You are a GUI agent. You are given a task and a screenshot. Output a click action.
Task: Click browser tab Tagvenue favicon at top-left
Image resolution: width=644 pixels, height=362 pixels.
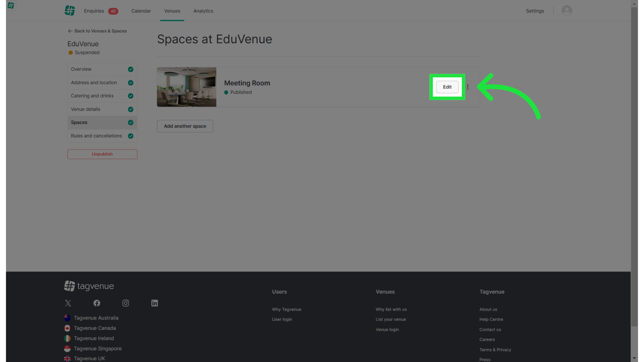pos(11,5)
